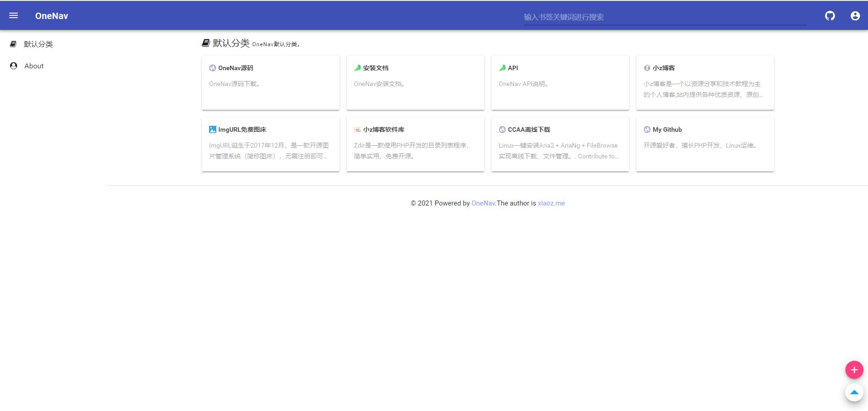The width and height of the screenshot is (868, 411).
Task: Click the ImgURL免费图床 card favicon
Action: pyautogui.click(x=212, y=129)
